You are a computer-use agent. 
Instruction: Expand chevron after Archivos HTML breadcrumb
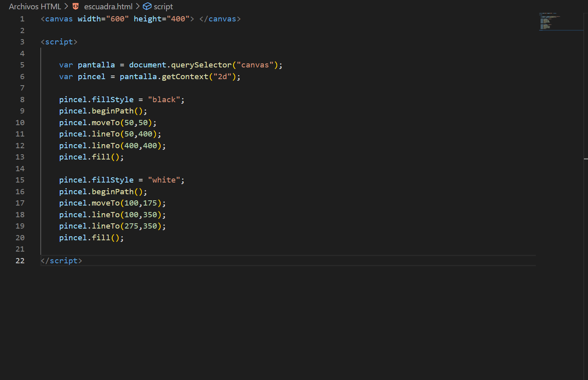66,6
